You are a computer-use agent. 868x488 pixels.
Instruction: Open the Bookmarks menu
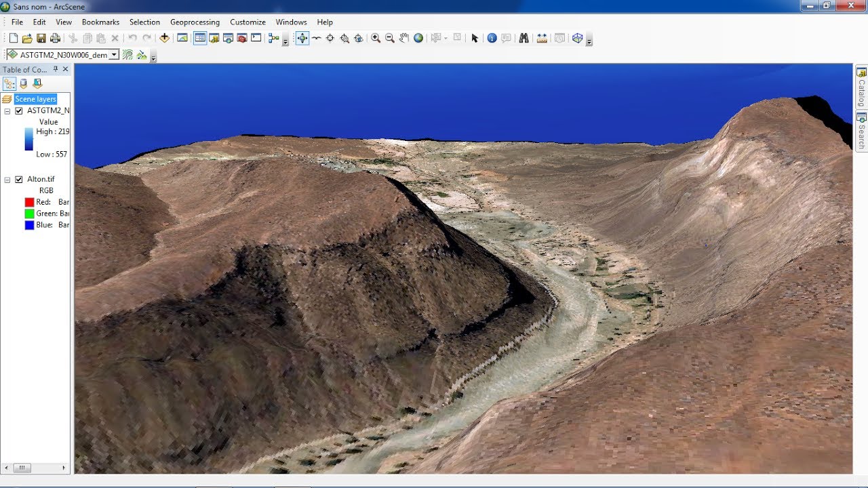(100, 22)
